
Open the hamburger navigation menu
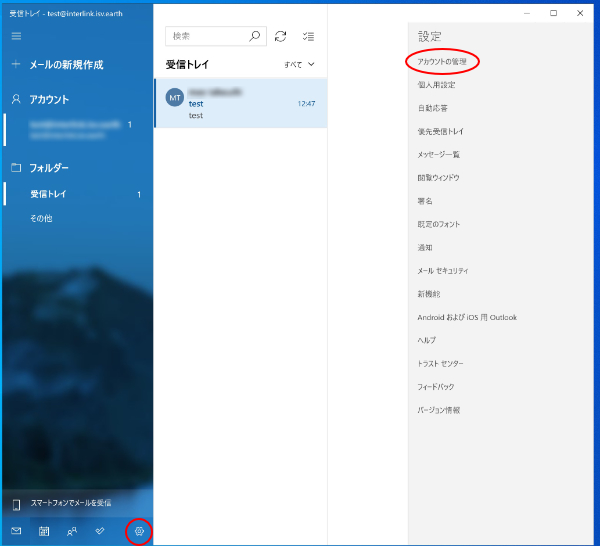coord(15,36)
